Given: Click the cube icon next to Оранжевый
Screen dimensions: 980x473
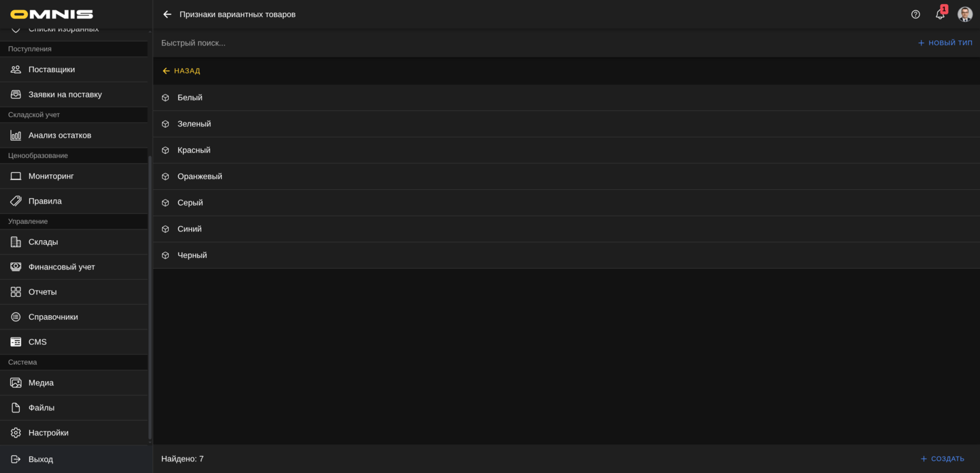Looking at the screenshot, I should [165, 177].
